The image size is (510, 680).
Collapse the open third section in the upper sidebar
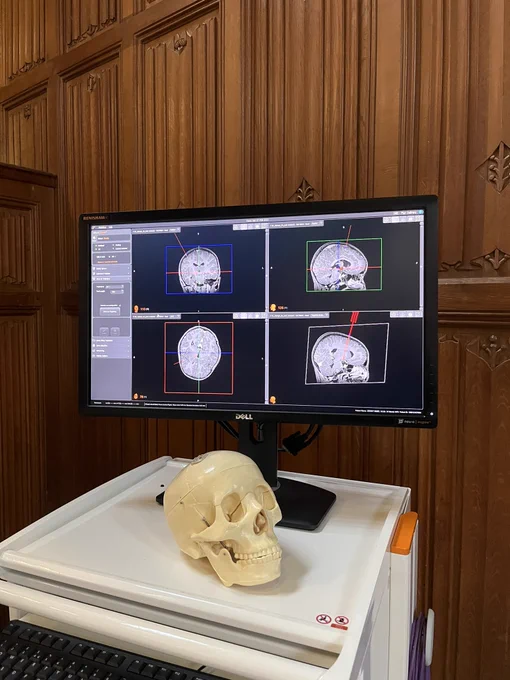tap(111, 279)
